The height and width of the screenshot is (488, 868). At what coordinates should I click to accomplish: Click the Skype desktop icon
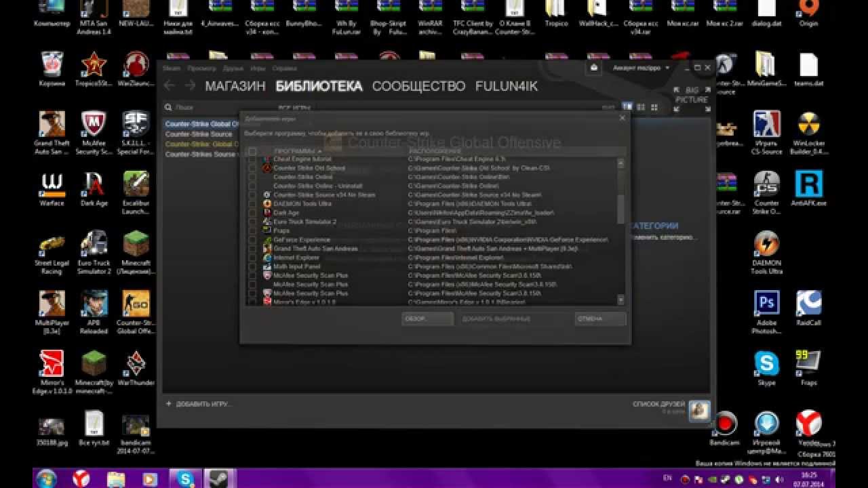[767, 368]
